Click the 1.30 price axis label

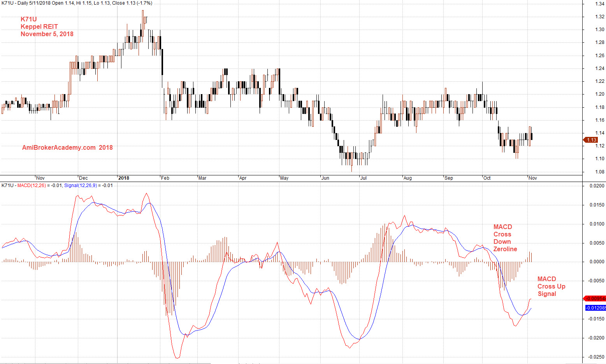click(x=600, y=29)
